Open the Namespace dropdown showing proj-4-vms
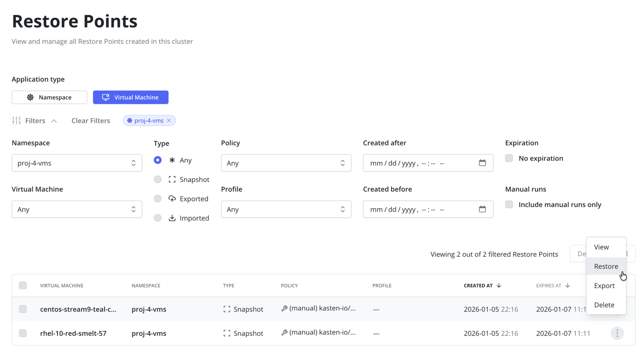Image resolution: width=644 pixels, height=361 pixels. coord(77,163)
